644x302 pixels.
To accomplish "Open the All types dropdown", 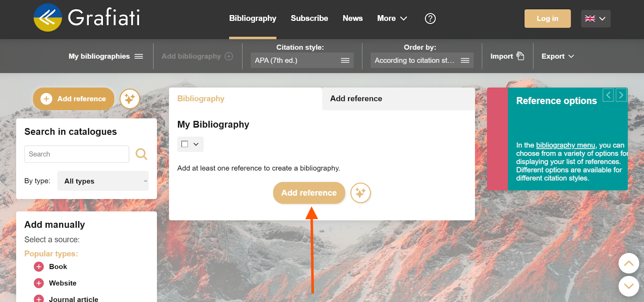I will click(x=103, y=181).
